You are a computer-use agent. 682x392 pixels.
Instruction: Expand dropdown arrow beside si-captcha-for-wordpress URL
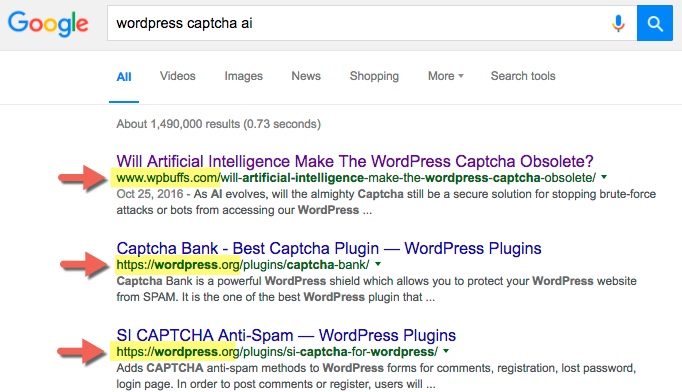pos(446,351)
